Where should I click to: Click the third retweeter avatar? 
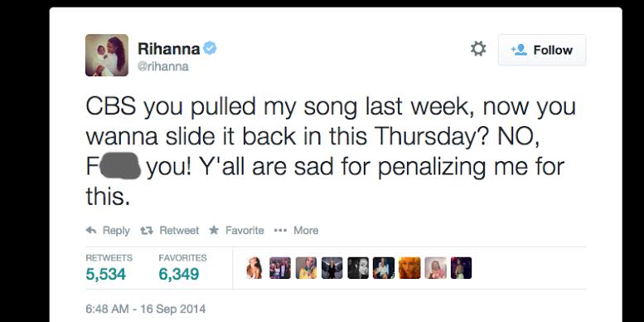(306, 268)
